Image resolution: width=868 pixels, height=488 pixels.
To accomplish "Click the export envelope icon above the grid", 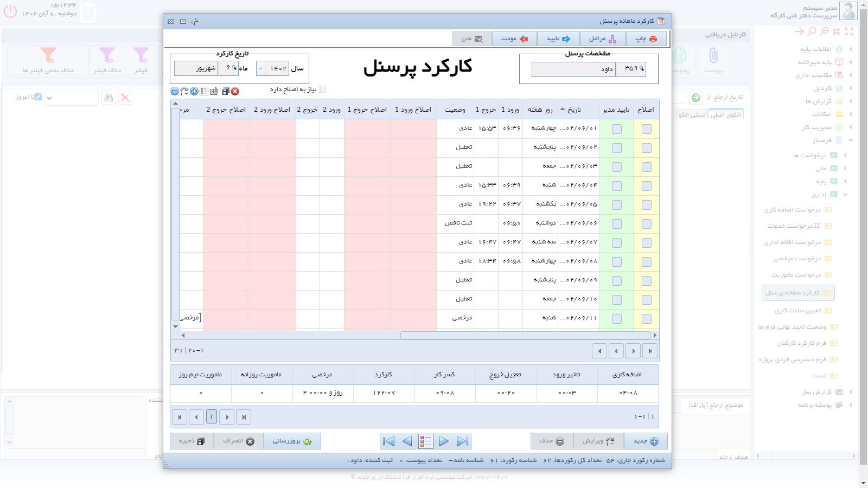I will (214, 91).
